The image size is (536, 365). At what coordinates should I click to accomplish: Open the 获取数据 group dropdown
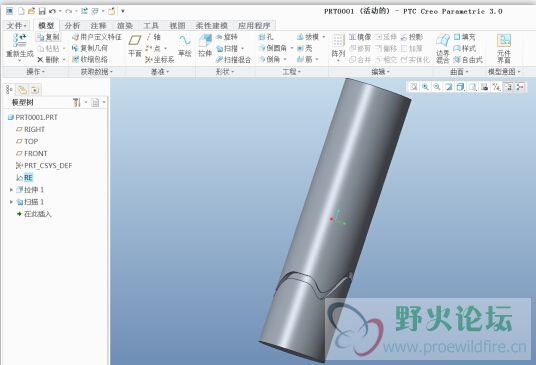(x=97, y=72)
